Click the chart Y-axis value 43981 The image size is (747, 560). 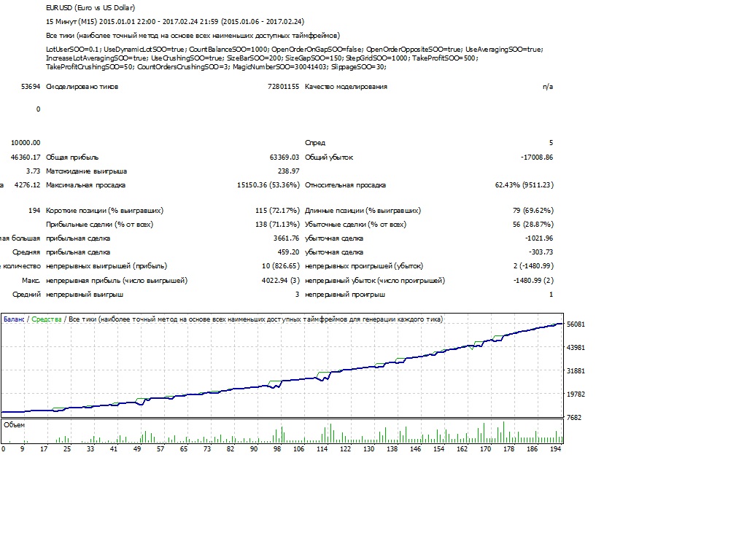pos(576,348)
